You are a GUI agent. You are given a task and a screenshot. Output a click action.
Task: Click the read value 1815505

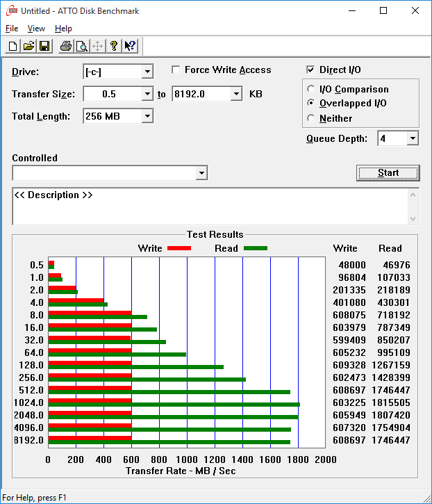(x=391, y=403)
